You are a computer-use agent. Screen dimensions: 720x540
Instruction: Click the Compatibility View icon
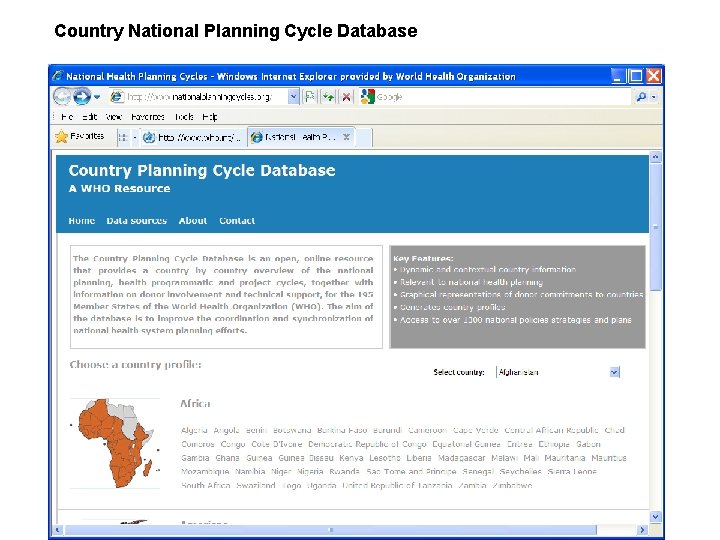click(x=310, y=97)
